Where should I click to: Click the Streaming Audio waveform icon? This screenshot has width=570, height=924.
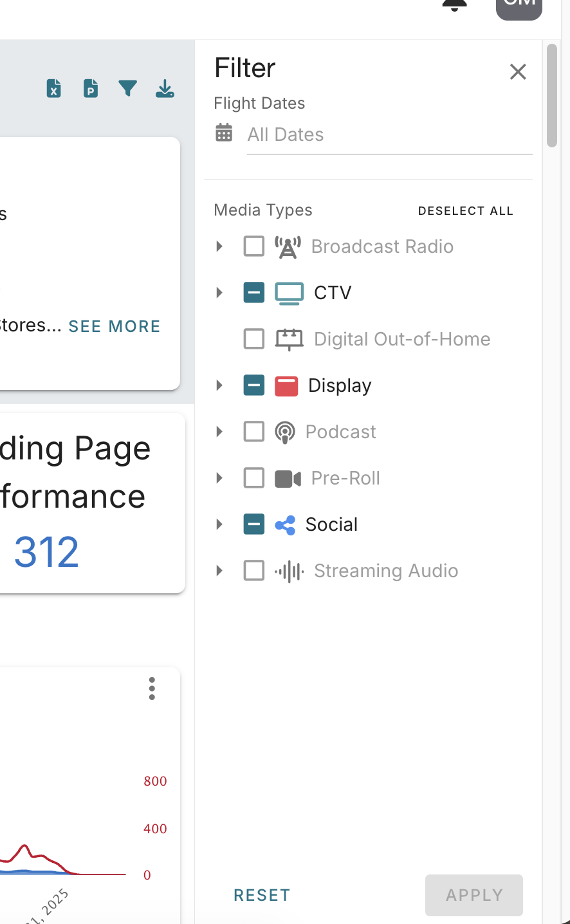(x=290, y=571)
